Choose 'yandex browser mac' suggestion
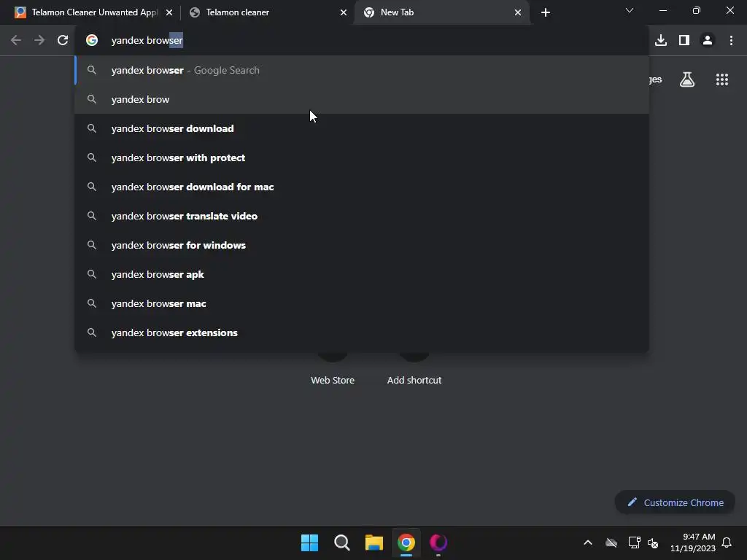The height and width of the screenshot is (560, 747). tap(362, 303)
